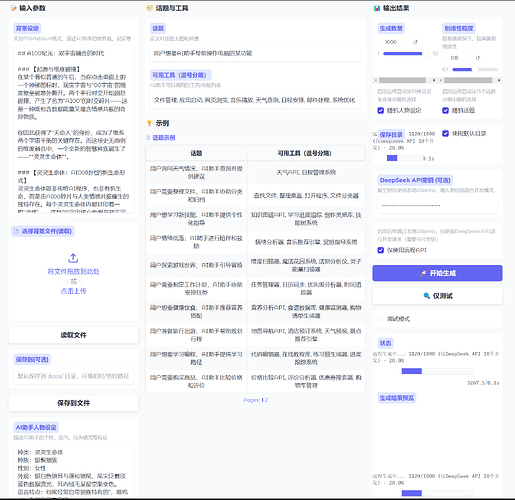Screen dimensions: 515x500
Task: Click the file icon in 选择背景文件 label
Action: [x=16, y=231]
